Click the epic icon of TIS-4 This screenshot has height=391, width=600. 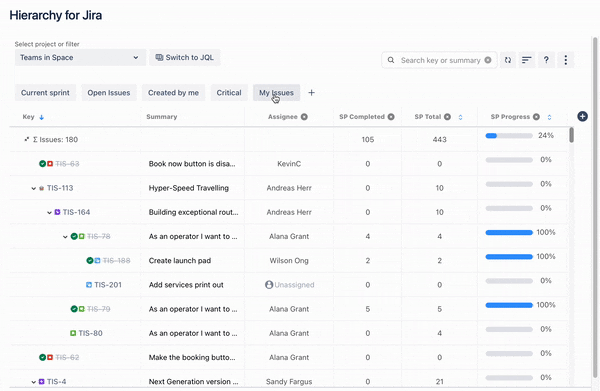(x=42, y=381)
